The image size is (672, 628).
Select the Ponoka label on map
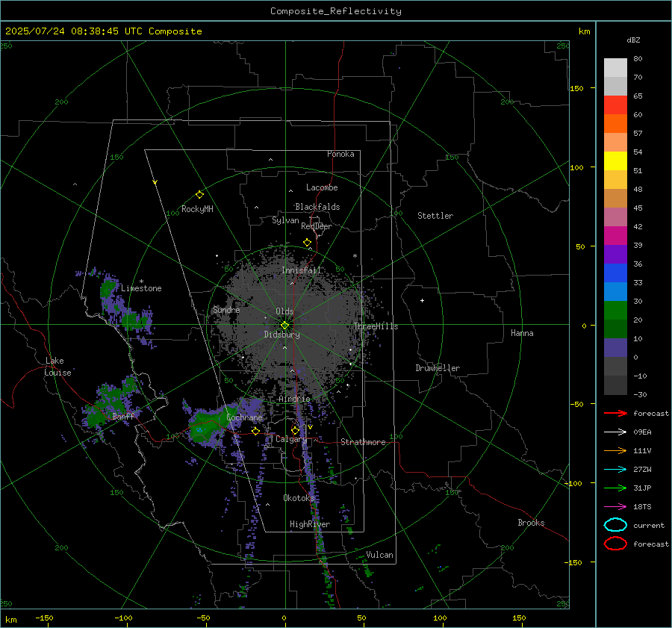(x=340, y=154)
